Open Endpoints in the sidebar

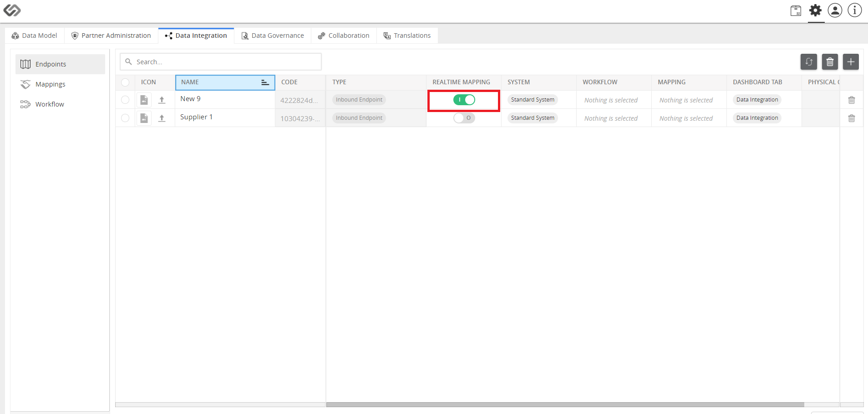[x=60, y=64]
